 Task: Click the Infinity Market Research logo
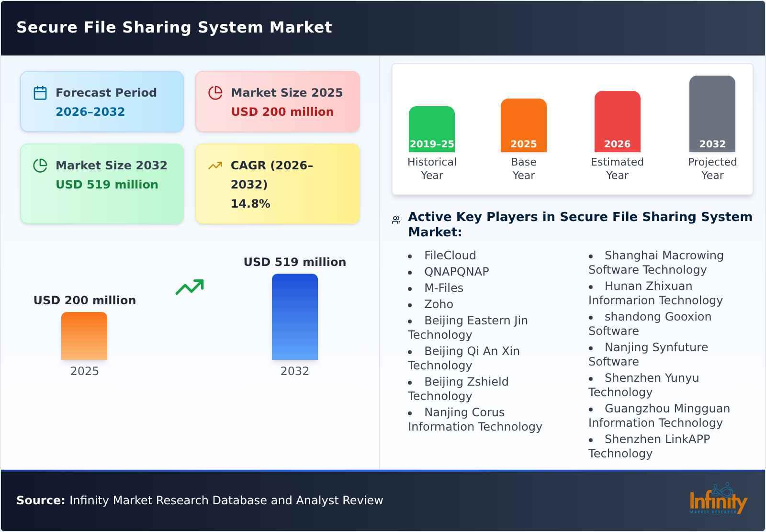pos(718,499)
